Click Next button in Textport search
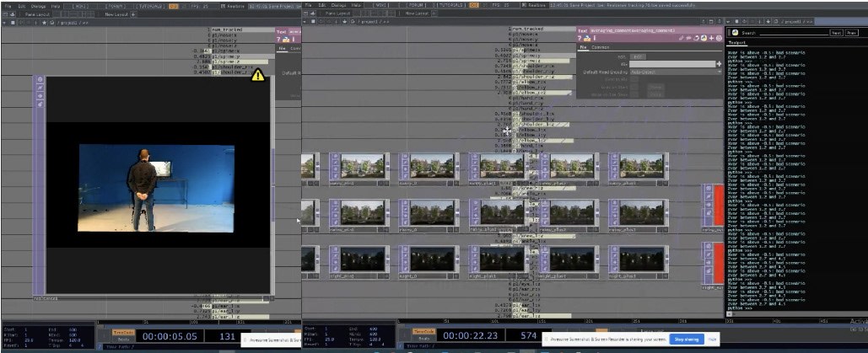The image size is (868, 353). [x=836, y=33]
